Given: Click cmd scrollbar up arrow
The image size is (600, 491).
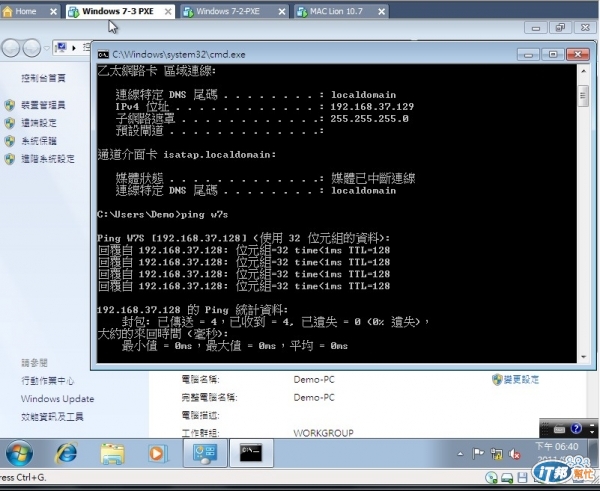Looking at the screenshot, I should pyautogui.click(x=584, y=71).
